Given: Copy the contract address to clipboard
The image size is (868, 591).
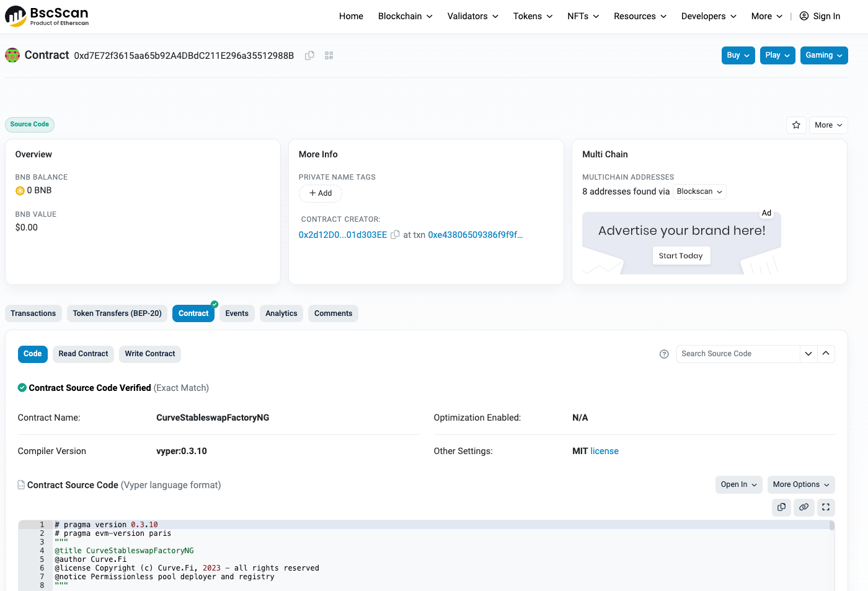Looking at the screenshot, I should click(309, 56).
